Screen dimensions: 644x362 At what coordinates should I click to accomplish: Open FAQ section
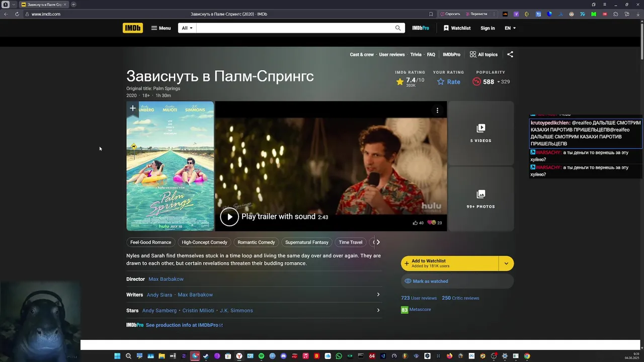click(x=431, y=54)
